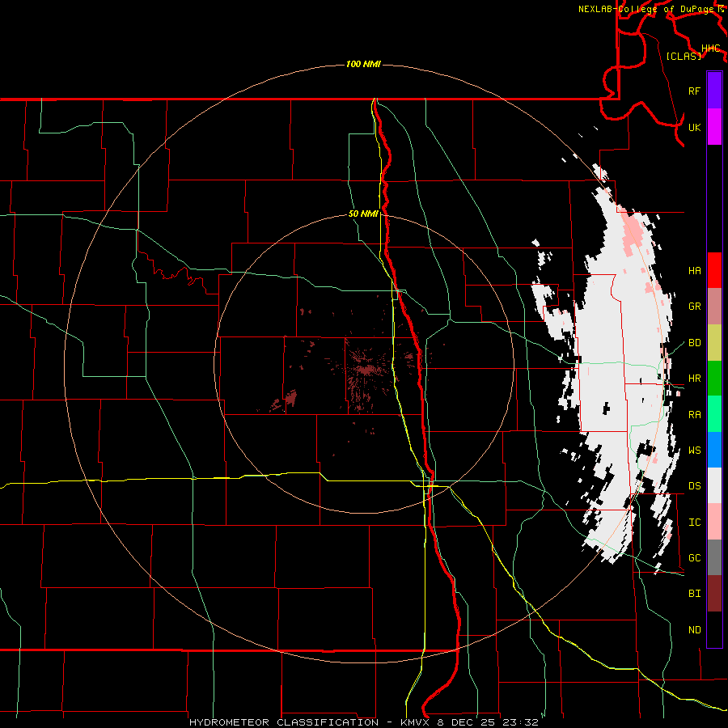Click the GR legend label

pos(694,307)
